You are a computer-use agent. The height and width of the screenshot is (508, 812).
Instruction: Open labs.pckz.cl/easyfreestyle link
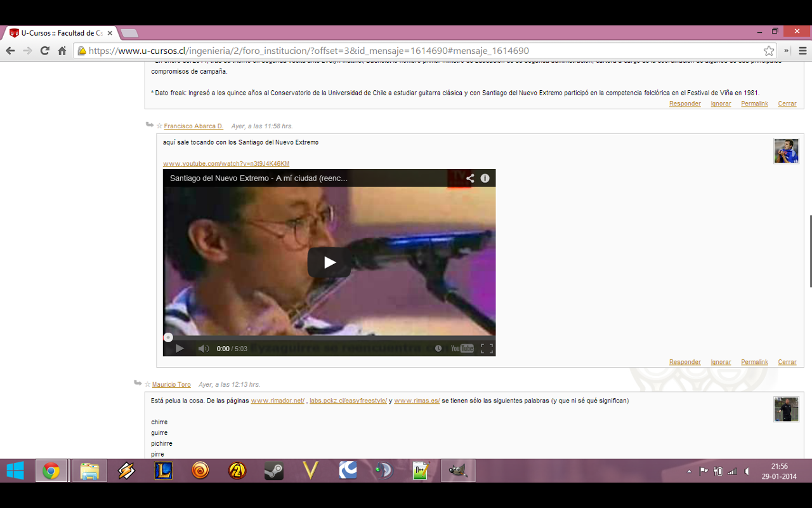pyautogui.click(x=348, y=401)
